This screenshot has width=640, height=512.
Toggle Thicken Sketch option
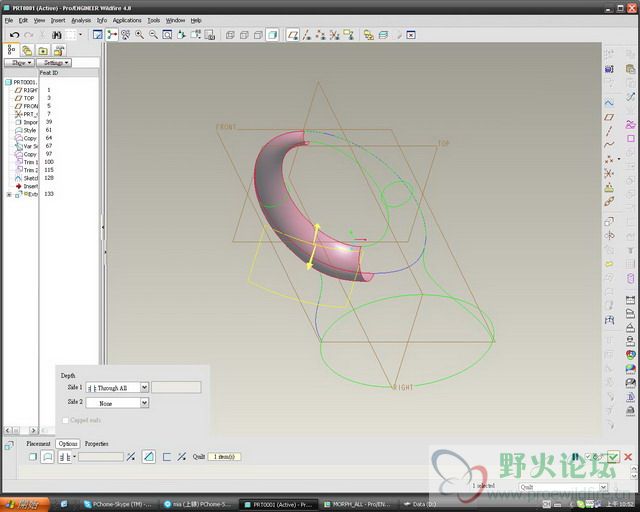pos(167,457)
